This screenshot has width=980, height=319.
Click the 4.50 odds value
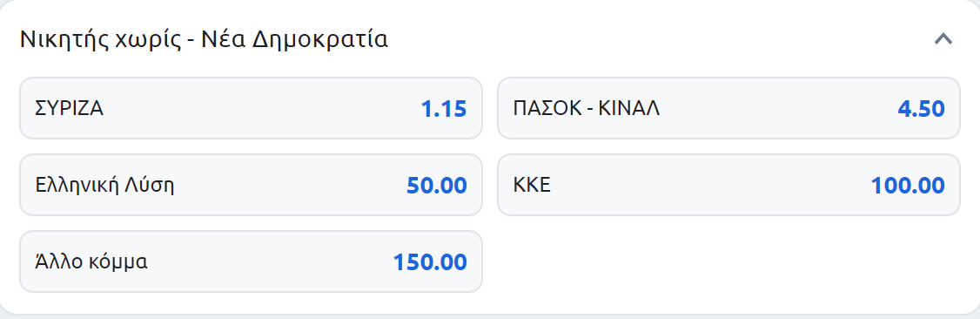[x=921, y=110]
